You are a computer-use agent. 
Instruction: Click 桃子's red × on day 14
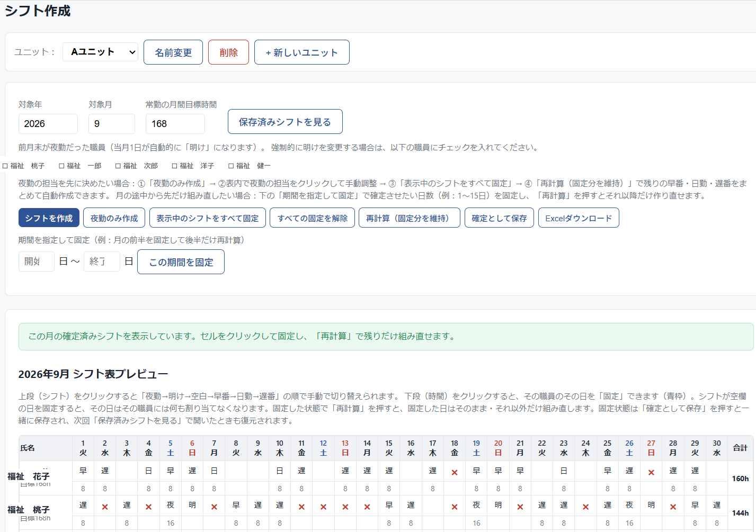[367, 507]
